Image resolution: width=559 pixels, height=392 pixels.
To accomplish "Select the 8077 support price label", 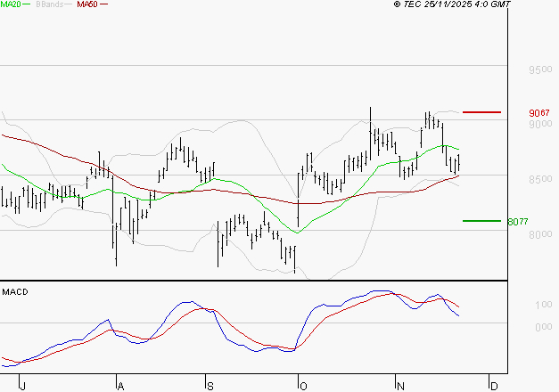I will [x=518, y=221].
